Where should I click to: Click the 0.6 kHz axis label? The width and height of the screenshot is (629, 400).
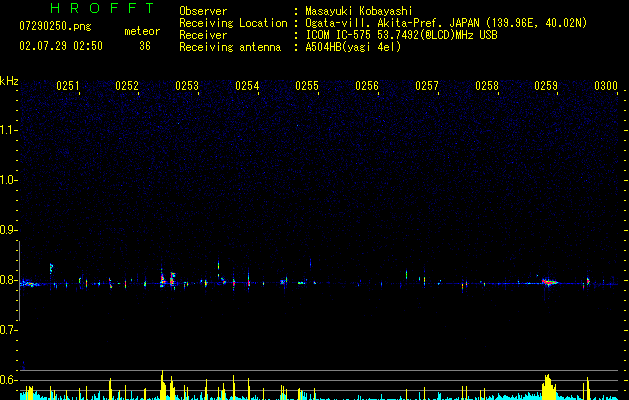pos(8,380)
